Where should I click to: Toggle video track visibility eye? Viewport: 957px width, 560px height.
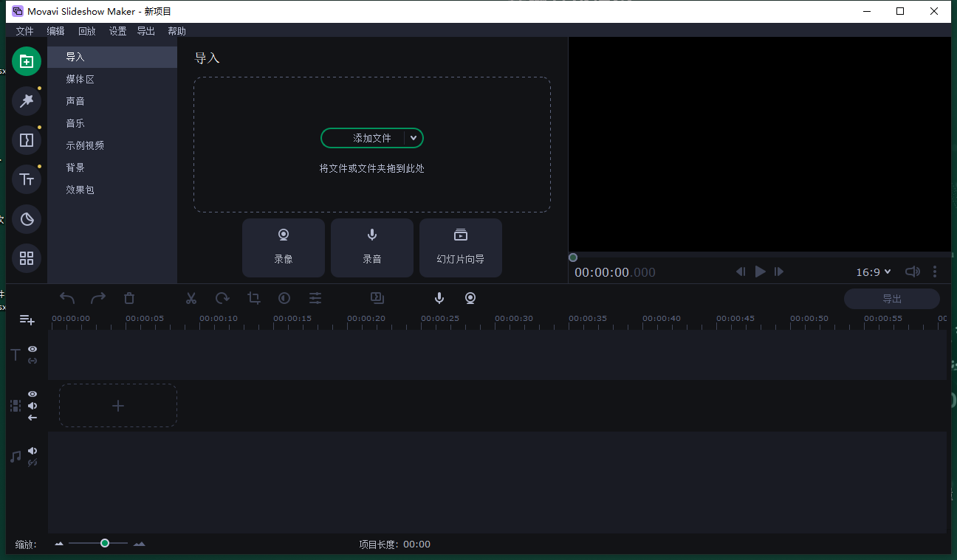(32, 394)
